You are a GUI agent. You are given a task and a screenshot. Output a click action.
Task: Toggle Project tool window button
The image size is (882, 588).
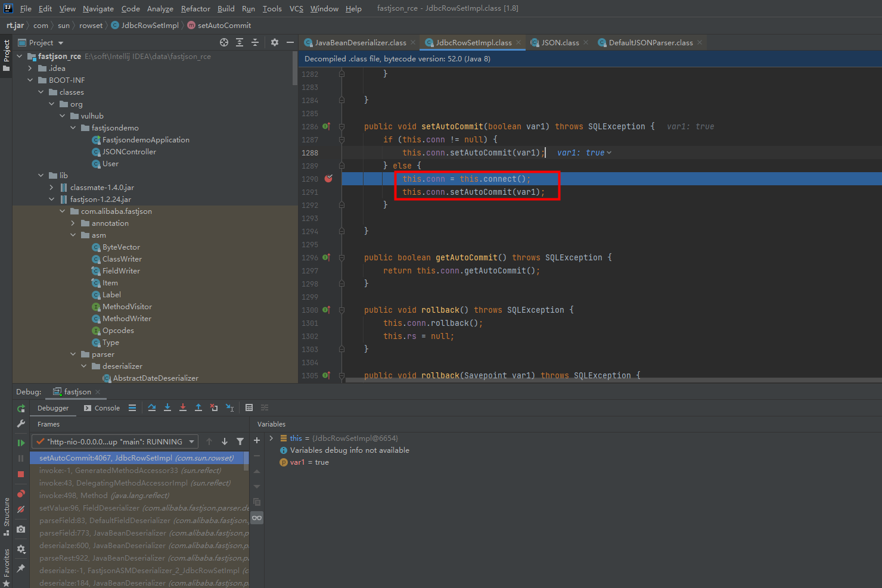6,55
